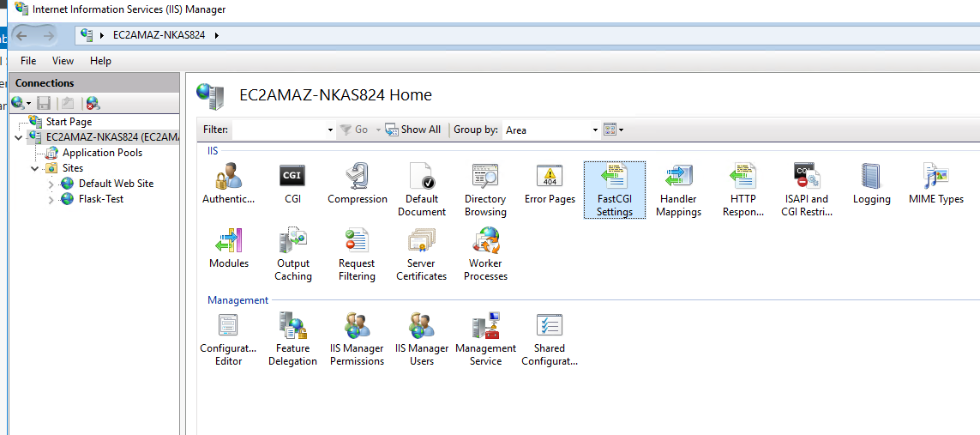Open IIS Manager Users icon
This screenshot has height=435, width=980.
[421, 340]
